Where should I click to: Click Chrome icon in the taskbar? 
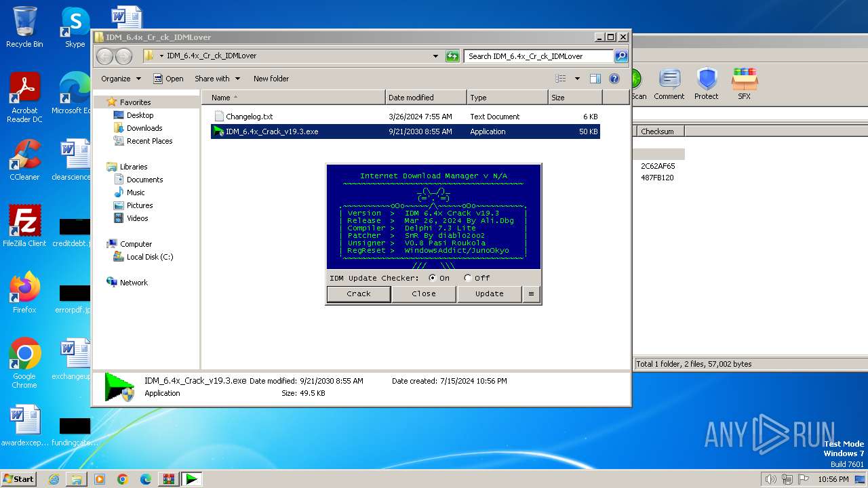tap(123, 479)
